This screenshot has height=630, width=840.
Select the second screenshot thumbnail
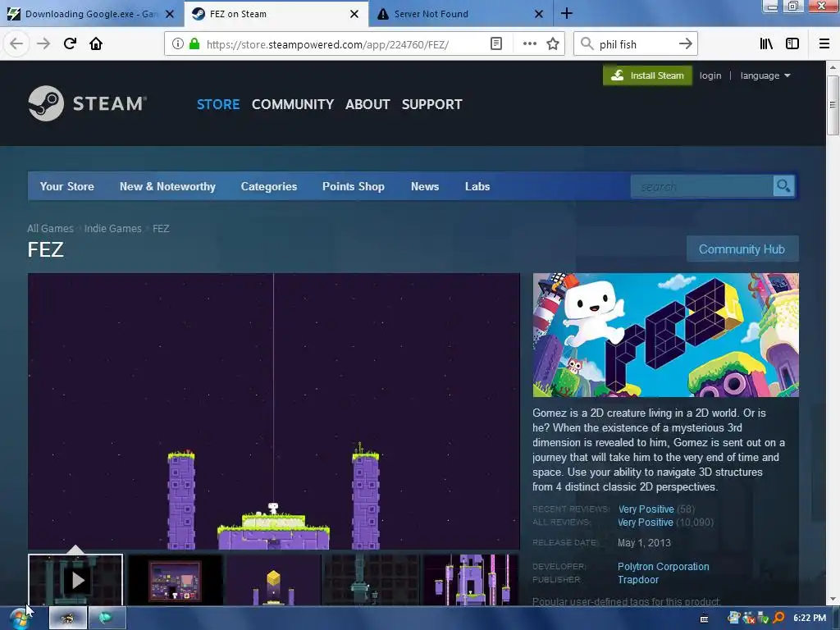click(x=176, y=580)
